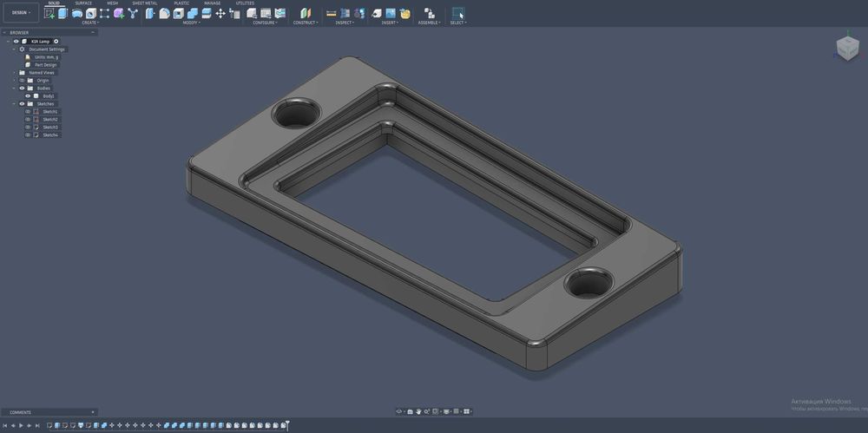Open the INSERT dropdown menu

(x=390, y=23)
